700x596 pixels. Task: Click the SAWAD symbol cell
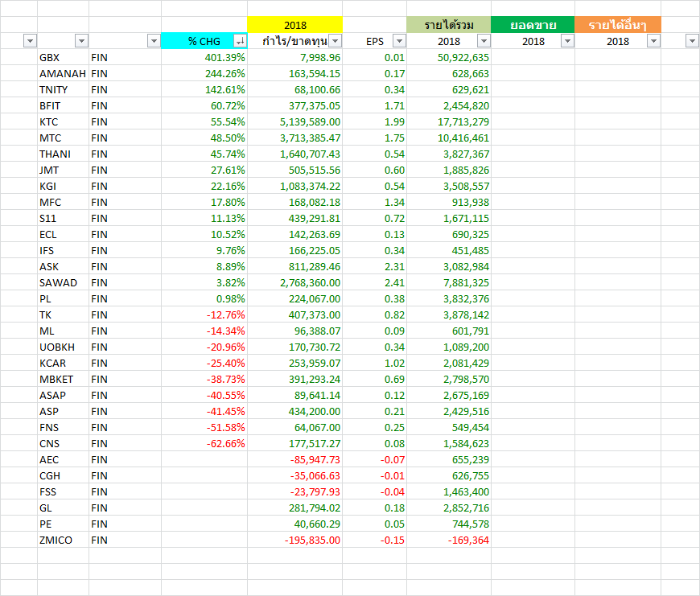[x=63, y=283]
